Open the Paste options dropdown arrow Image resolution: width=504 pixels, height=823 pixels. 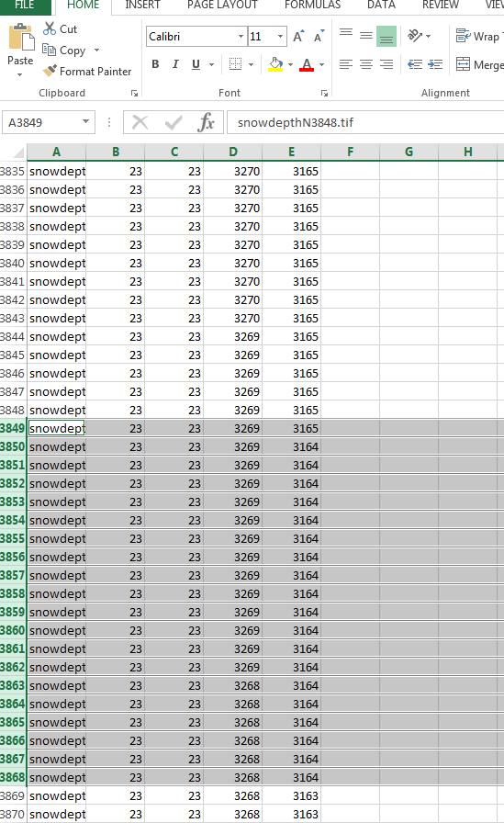coord(20,75)
